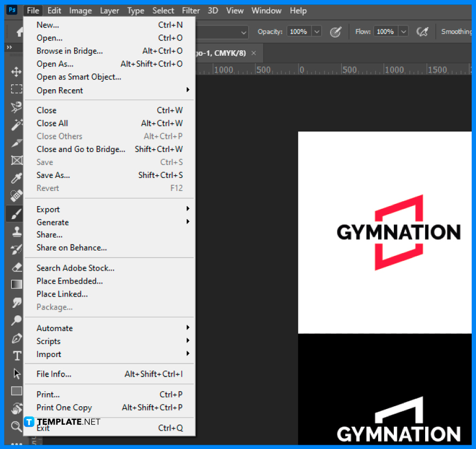Enable airbrush-style brush pressure
476x449 pixels.
423,31
